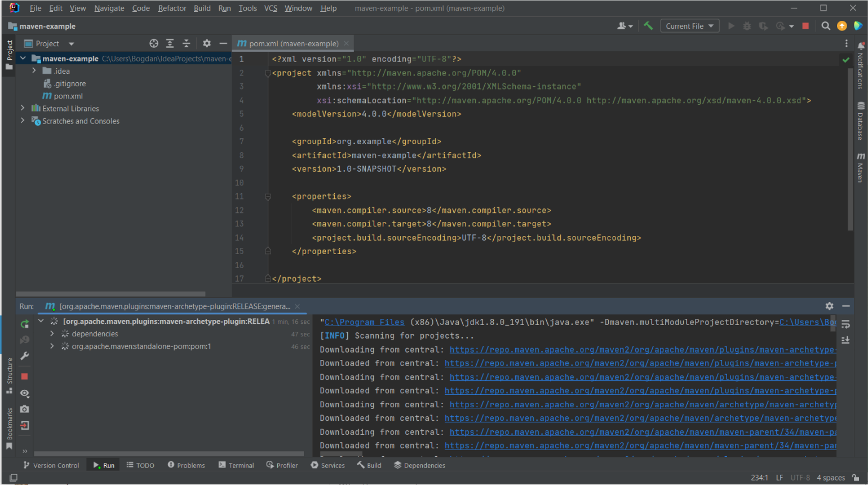Click the LF line separator indicator
The width and height of the screenshot is (868, 485).
point(780,478)
